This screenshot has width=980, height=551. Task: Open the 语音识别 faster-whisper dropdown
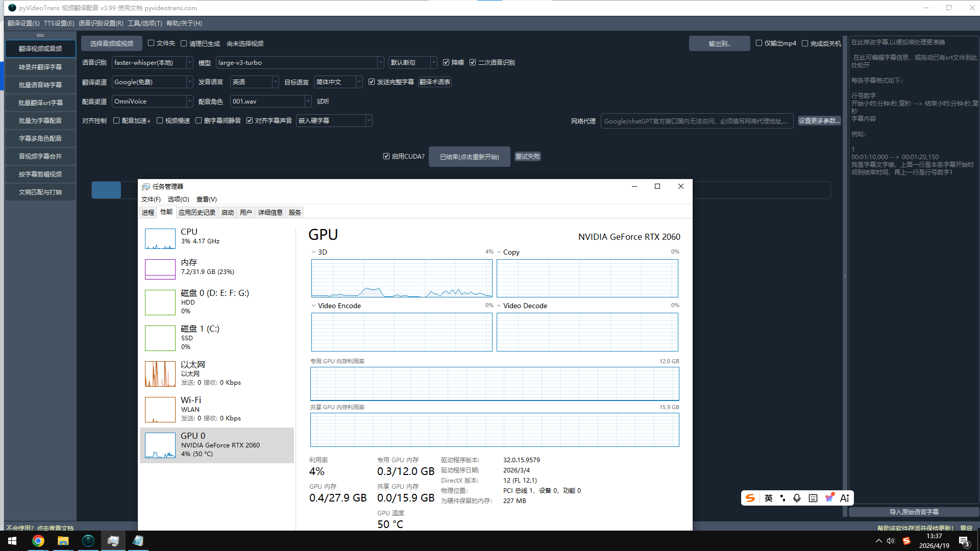tap(152, 62)
